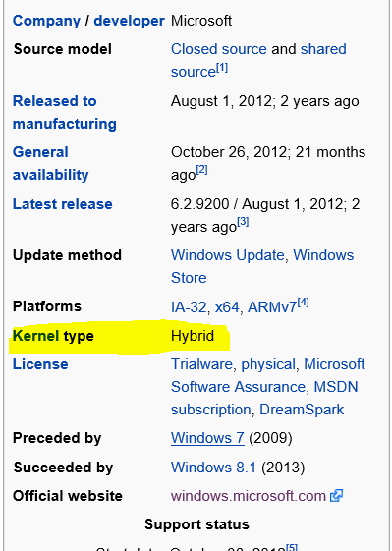Image resolution: width=392 pixels, height=551 pixels.
Task: Click the Source model label
Action: click(x=63, y=49)
